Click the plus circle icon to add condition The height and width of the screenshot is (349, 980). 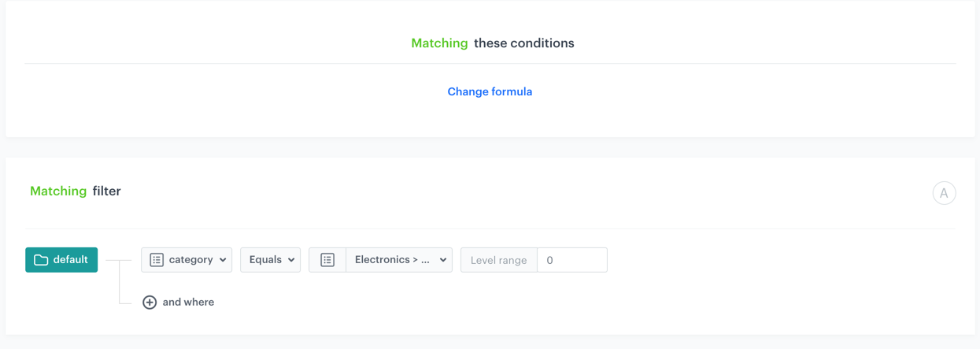click(150, 303)
